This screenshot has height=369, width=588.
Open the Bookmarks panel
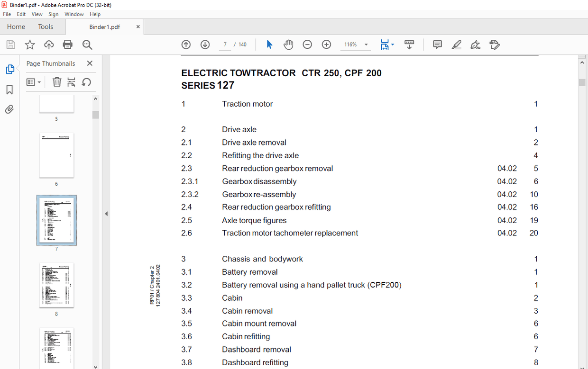coord(9,90)
